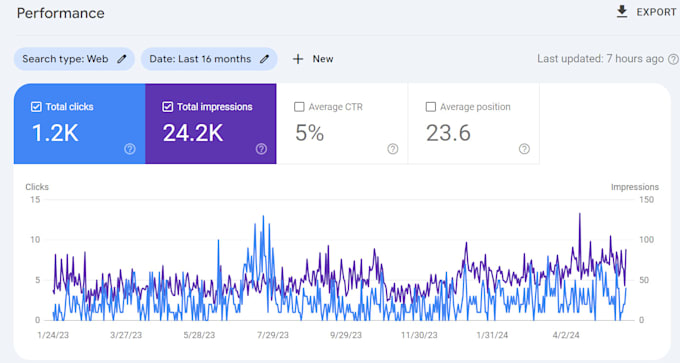Click pencil icon on Search type chip
The width and height of the screenshot is (680, 363).
click(x=122, y=59)
